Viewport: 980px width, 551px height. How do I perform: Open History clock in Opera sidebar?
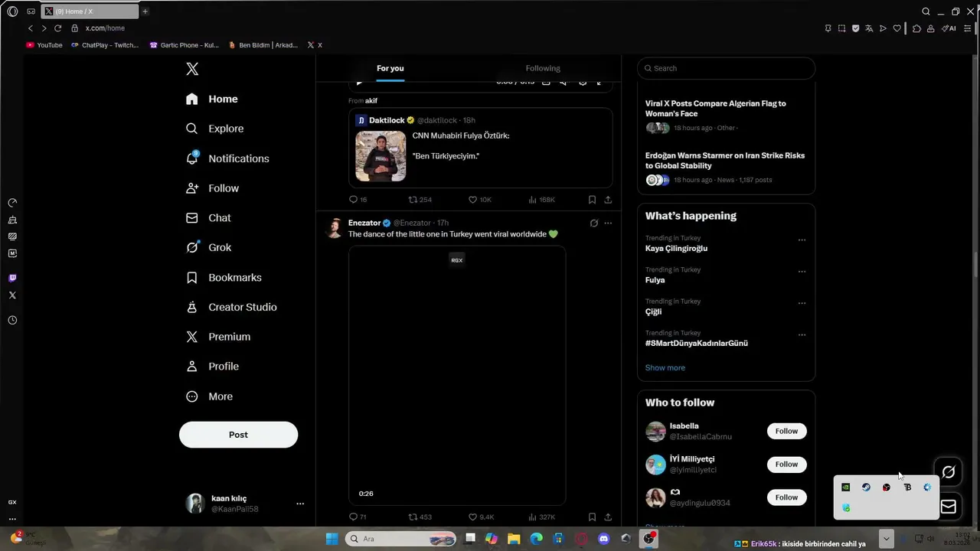12,321
